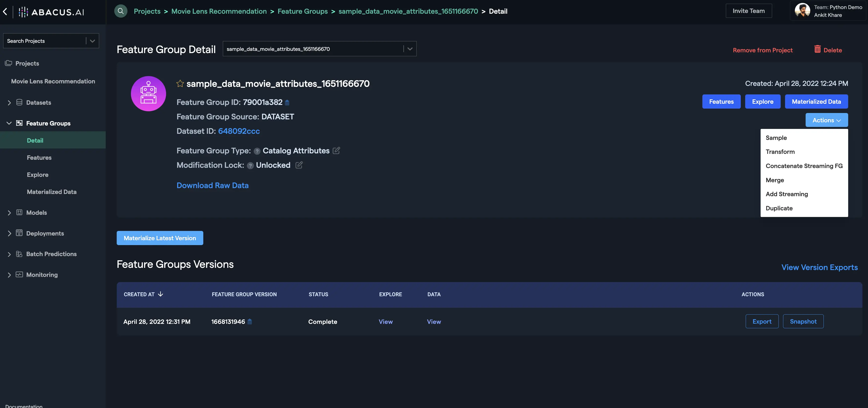Copy feature group version 1668131946
This screenshot has height=408, width=868.
point(250,322)
